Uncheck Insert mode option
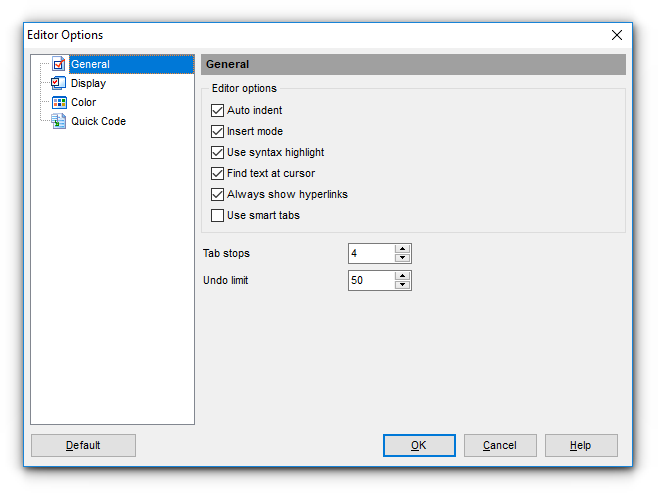Screen dimensions: 658x493 click(217, 131)
